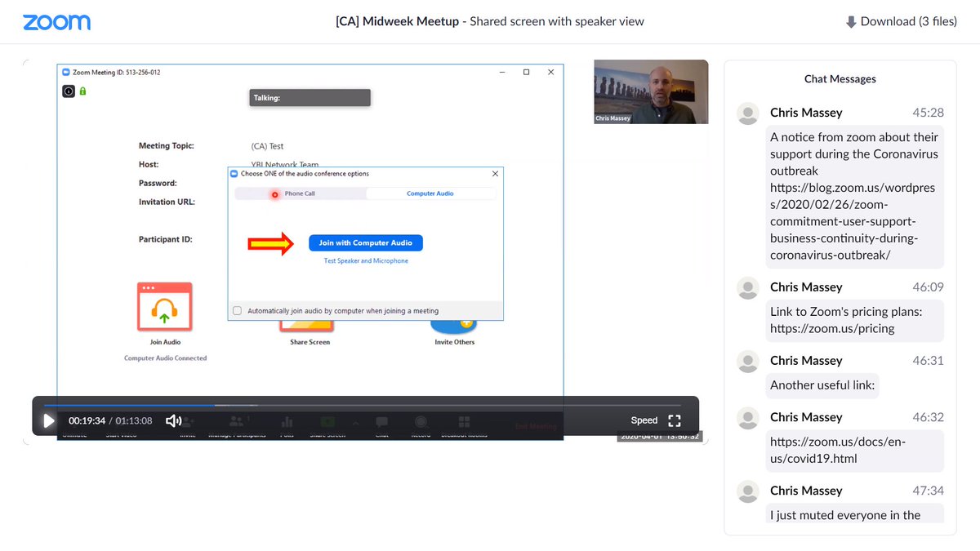The height and width of the screenshot is (551, 980).
Task: Click the Chat Messages heading
Action: pyautogui.click(x=840, y=79)
